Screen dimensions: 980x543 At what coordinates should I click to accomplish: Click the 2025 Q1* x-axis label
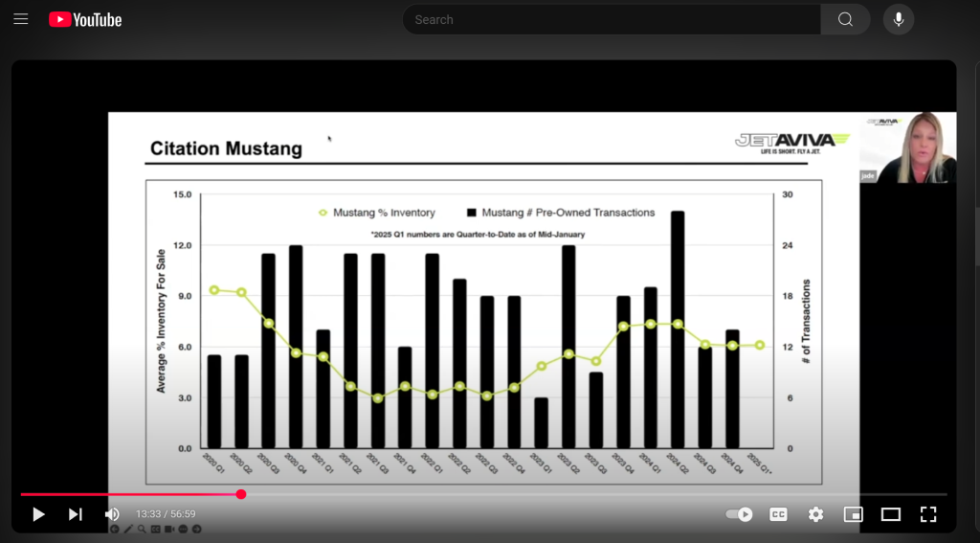[x=759, y=464]
